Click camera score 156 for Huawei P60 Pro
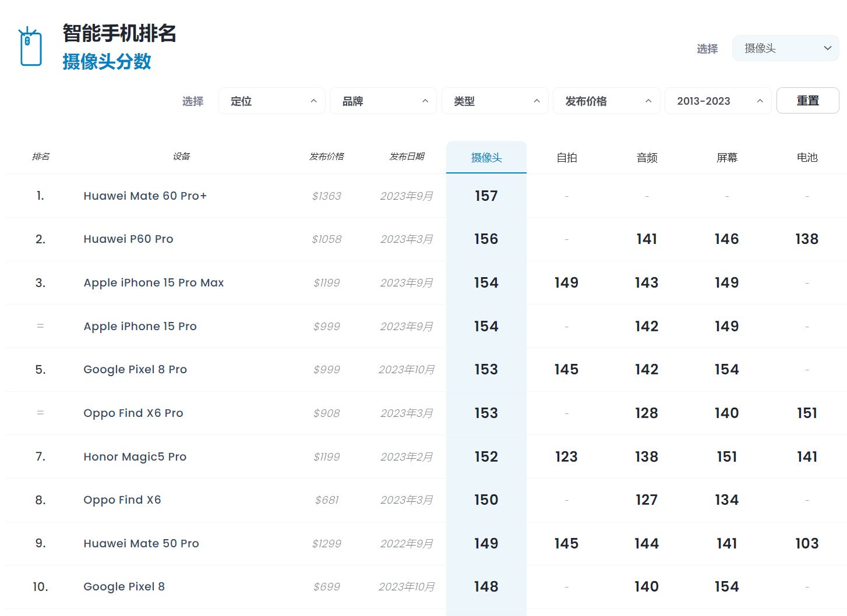847x616 pixels. click(x=486, y=239)
